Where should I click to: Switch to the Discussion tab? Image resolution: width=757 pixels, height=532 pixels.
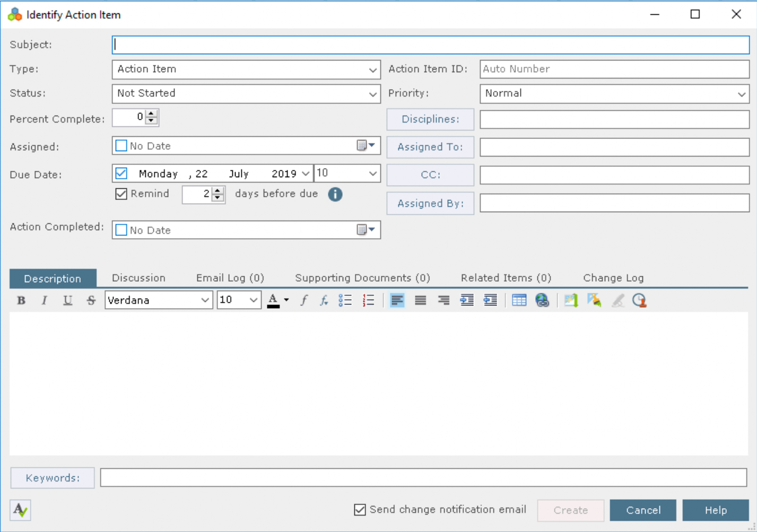[x=139, y=278]
